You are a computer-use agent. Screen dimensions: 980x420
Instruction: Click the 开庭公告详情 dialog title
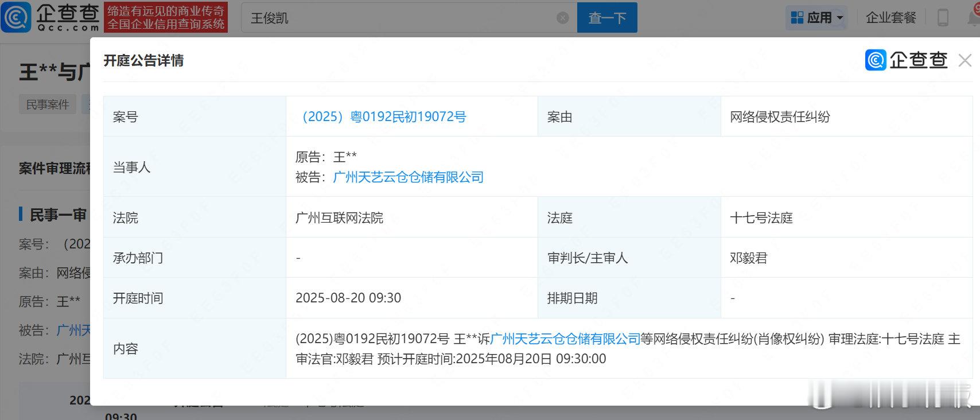(143, 60)
